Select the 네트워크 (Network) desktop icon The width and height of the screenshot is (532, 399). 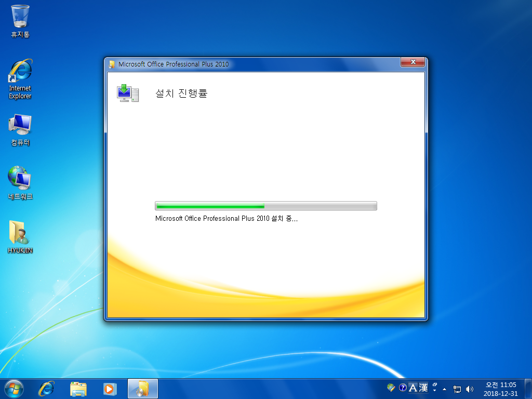click(20, 183)
